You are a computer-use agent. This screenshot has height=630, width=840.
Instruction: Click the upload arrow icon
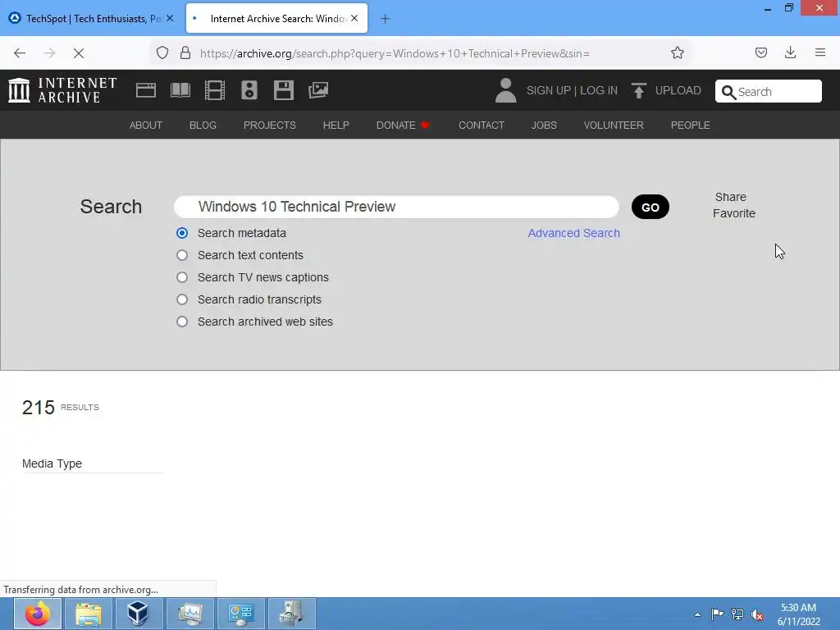point(638,90)
